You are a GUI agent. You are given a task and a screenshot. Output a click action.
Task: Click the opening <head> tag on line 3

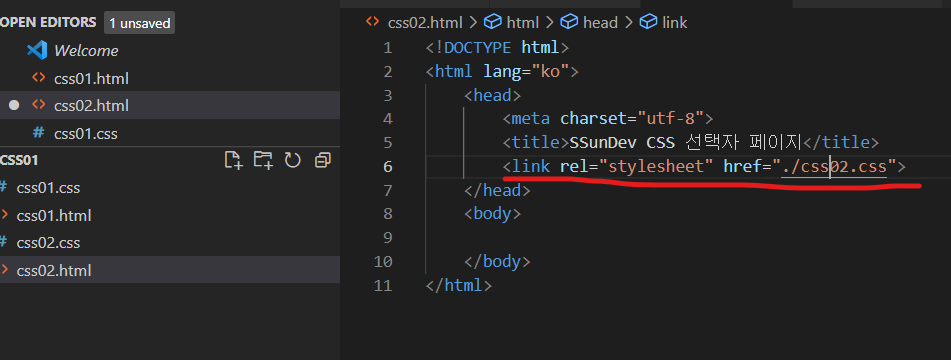(492, 95)
